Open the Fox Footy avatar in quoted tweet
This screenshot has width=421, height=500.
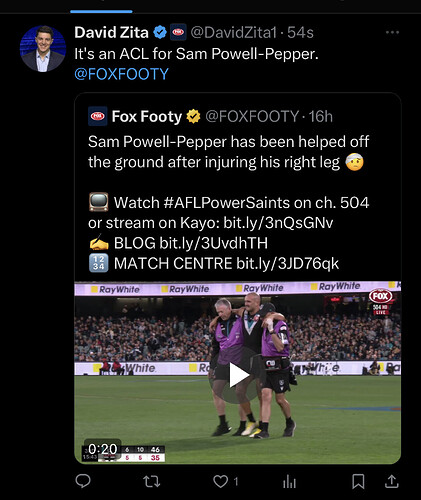98,116
